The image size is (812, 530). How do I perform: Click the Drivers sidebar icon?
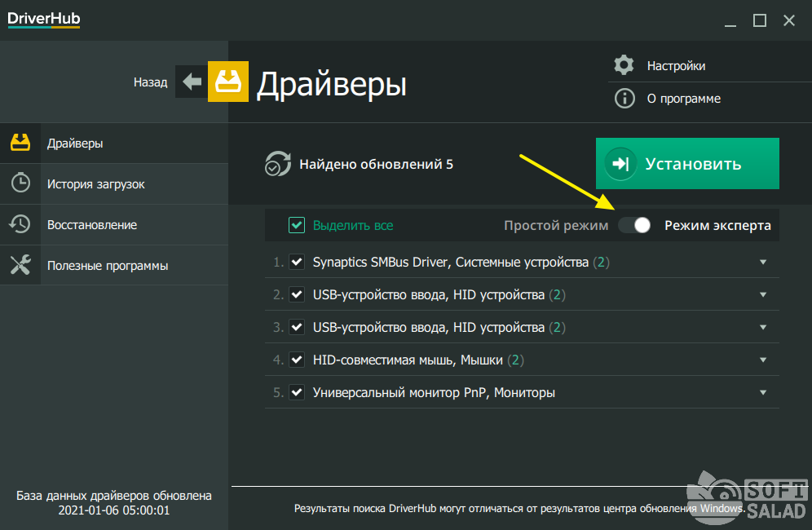(20, 143)
